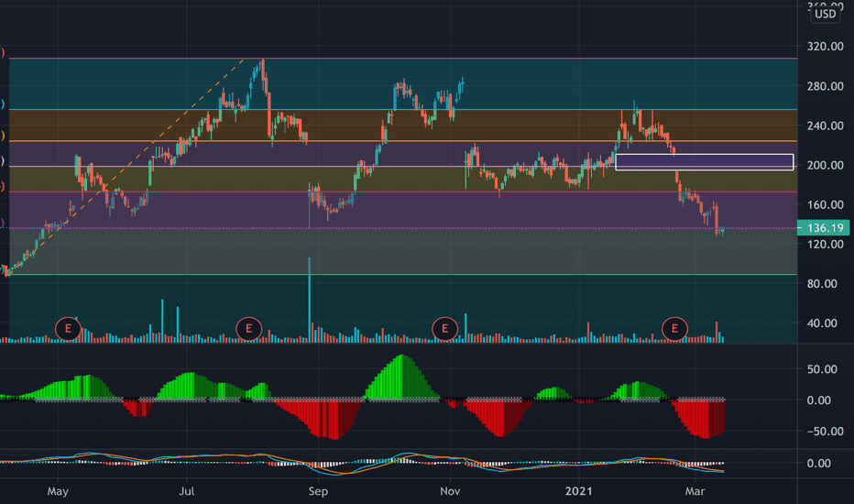
Task: Click the earnings marker after July
Action: tap(249, 329)
